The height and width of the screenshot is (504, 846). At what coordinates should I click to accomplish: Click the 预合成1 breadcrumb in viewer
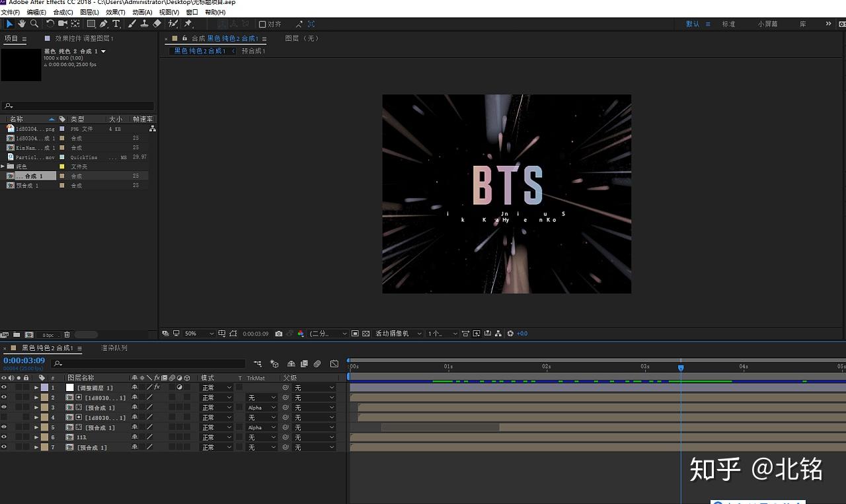click(x=253, y=51)
